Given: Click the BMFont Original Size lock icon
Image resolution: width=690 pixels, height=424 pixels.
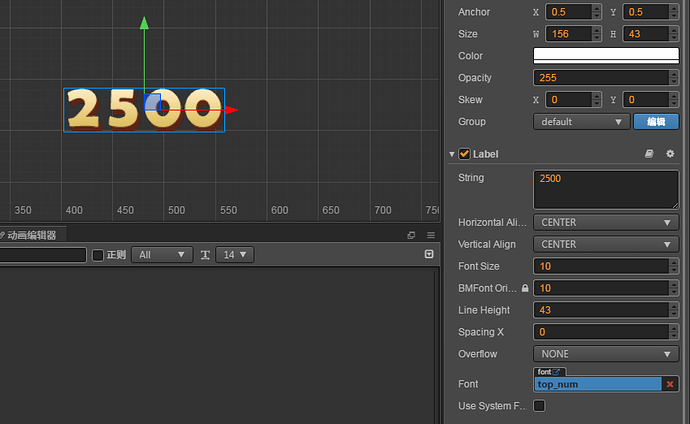Looking at the screenshot, I should pyautogui.click(x=525, y=288).
